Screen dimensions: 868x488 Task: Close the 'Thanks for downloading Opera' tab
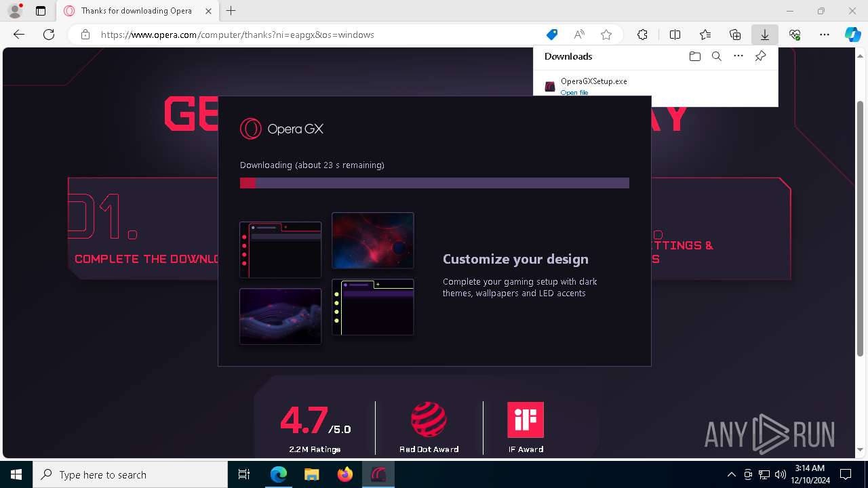pyautogui.click(x=208, y=11)
